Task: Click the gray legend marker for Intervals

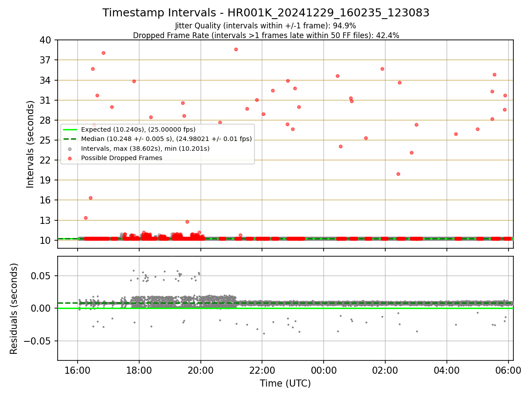Action: tap(70, 149)
